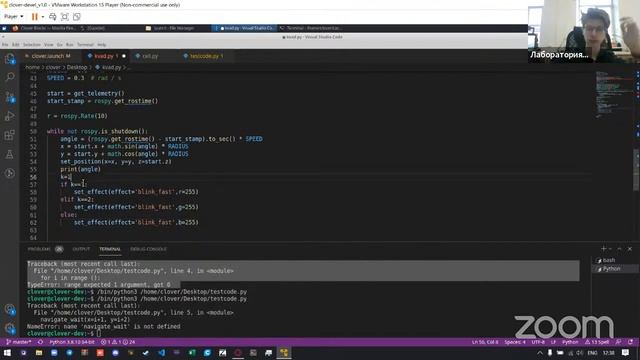Open notifications bell in status bar
The image size is (640, 360).
(x=631, y=342)
